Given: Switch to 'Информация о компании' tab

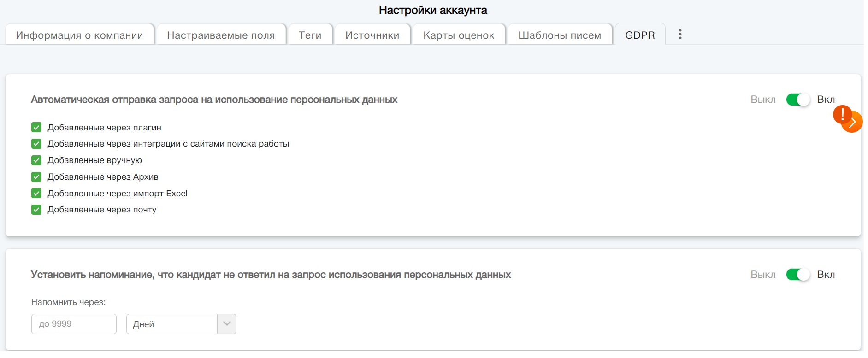Looking at the screenshot, I should pos(79,35).
